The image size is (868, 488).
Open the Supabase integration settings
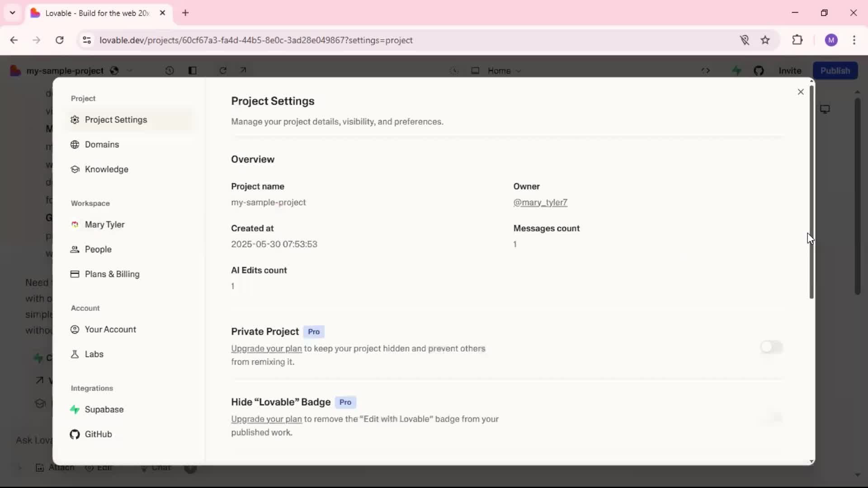(x=104, y=409)
